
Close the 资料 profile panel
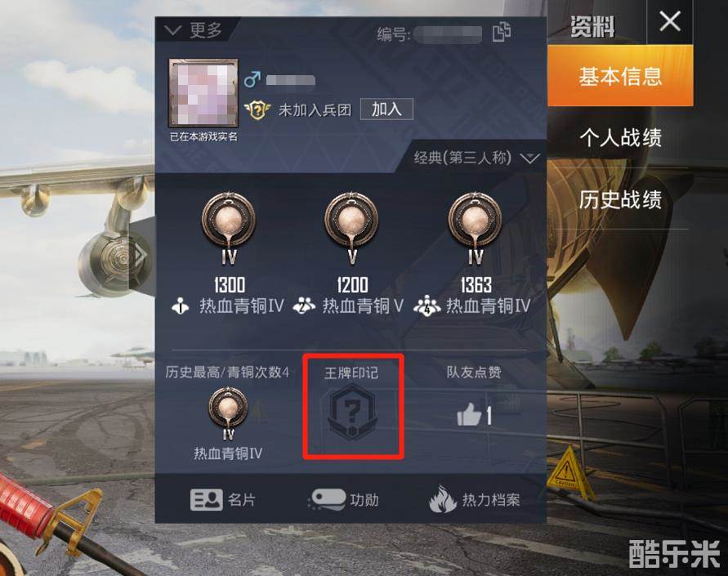coord(670,22)
